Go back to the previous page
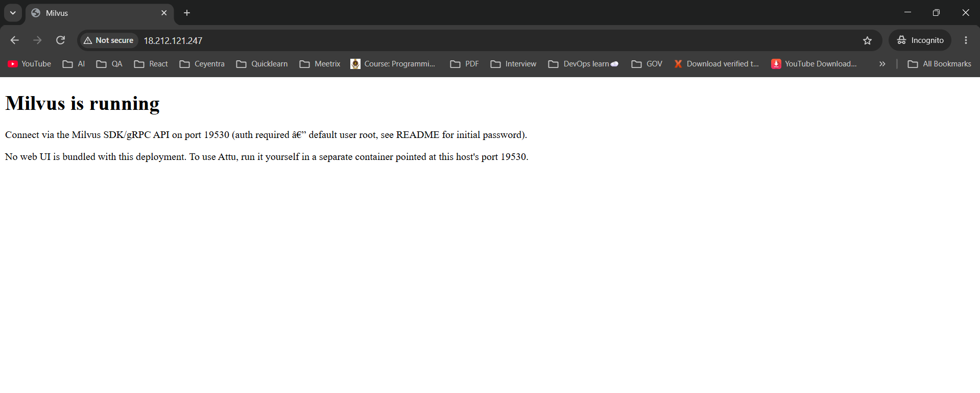The width and height of the screenshot is (980, 393). coord(15,40)
